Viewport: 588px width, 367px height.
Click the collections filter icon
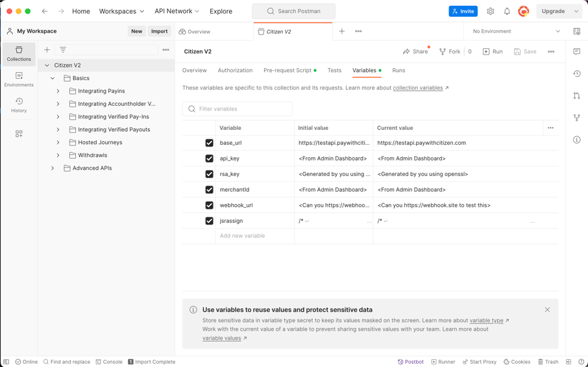click(63, 49)
